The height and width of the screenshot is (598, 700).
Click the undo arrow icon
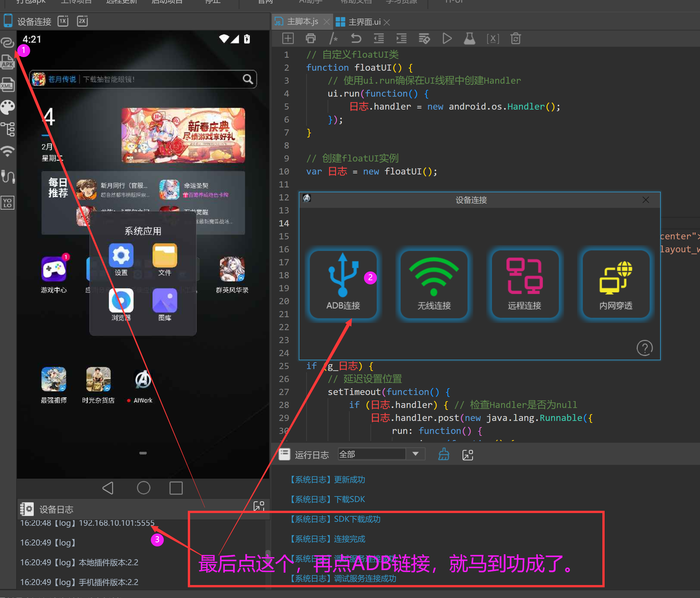click(356, 39)
